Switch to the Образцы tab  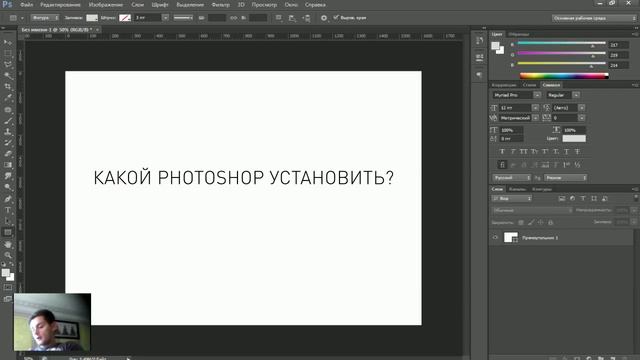519,34
